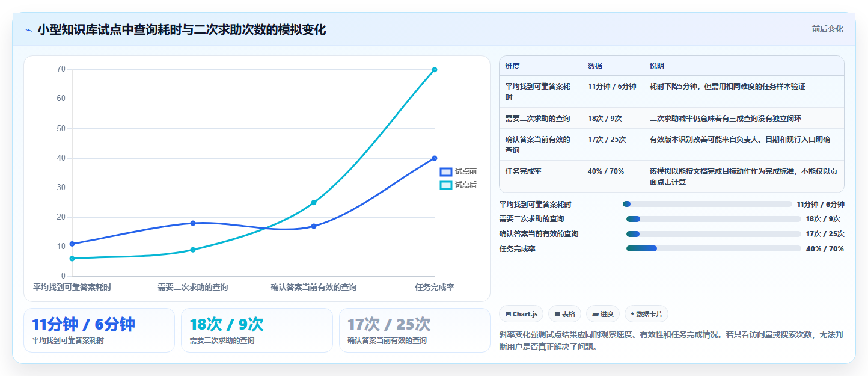
Task: Click the 试点前 data point at 18
Action: 193,223
